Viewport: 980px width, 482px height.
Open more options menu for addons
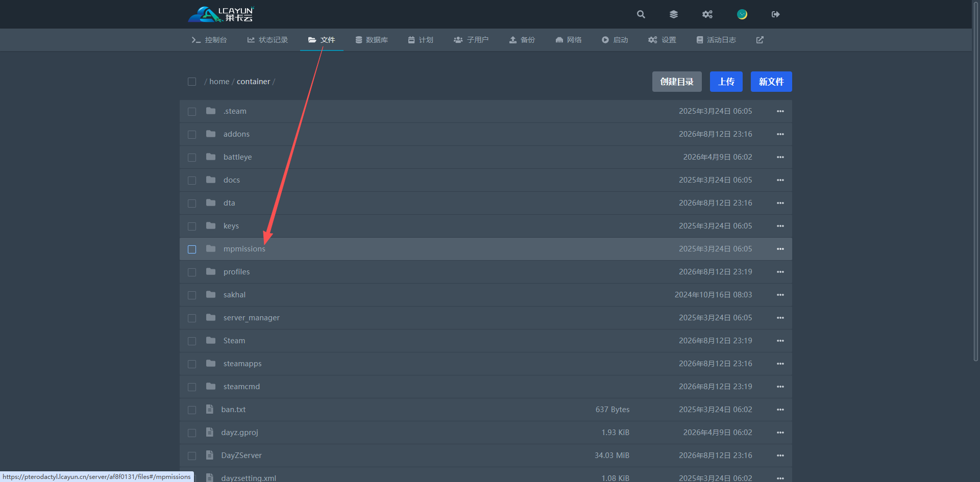pyautogui.click(x=780, y=134)
